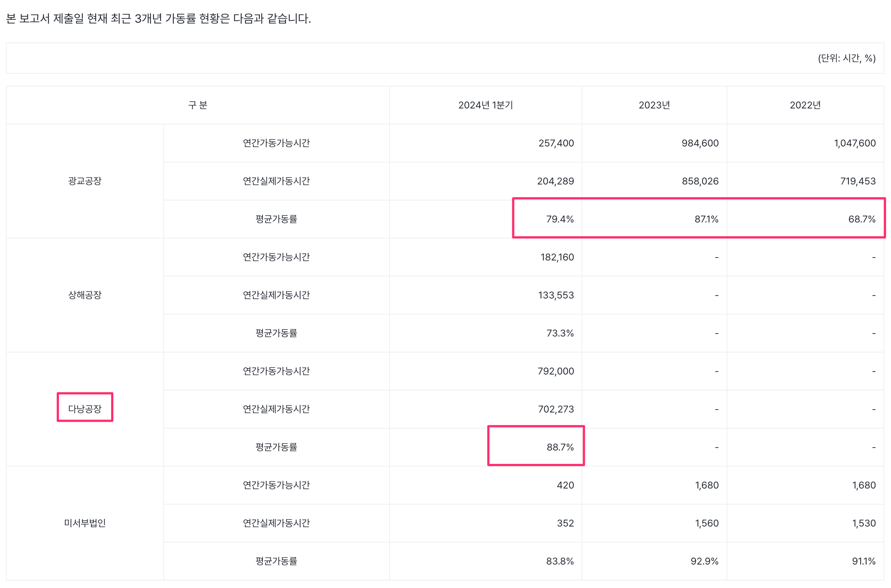Click the 92.9% 미서부법인 utilization cell
The height and width of the screenshot is (588, 891).
point(704,561)
